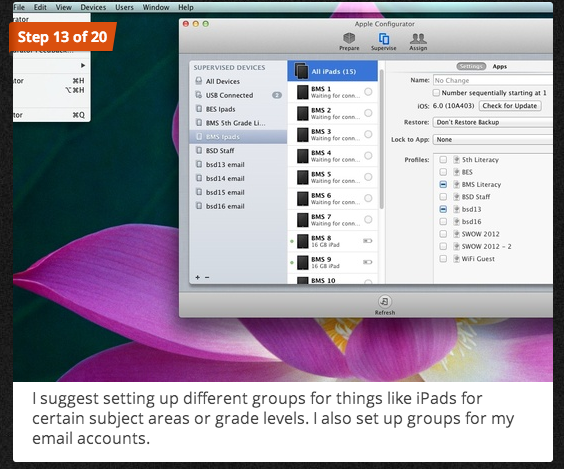Open the View menu
Image resolution: width=564 pixels, height=469 pixels.
[x=63, y=7]
